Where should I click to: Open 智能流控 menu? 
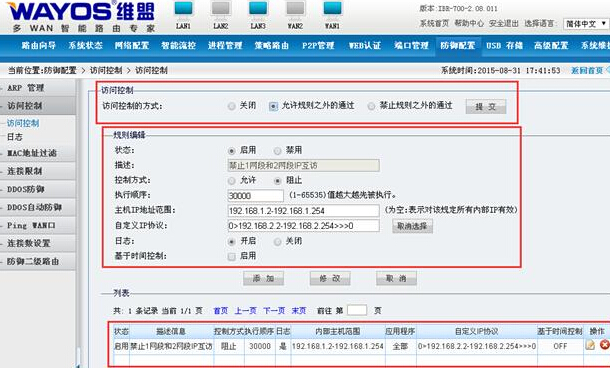click(x=179, y=46)
